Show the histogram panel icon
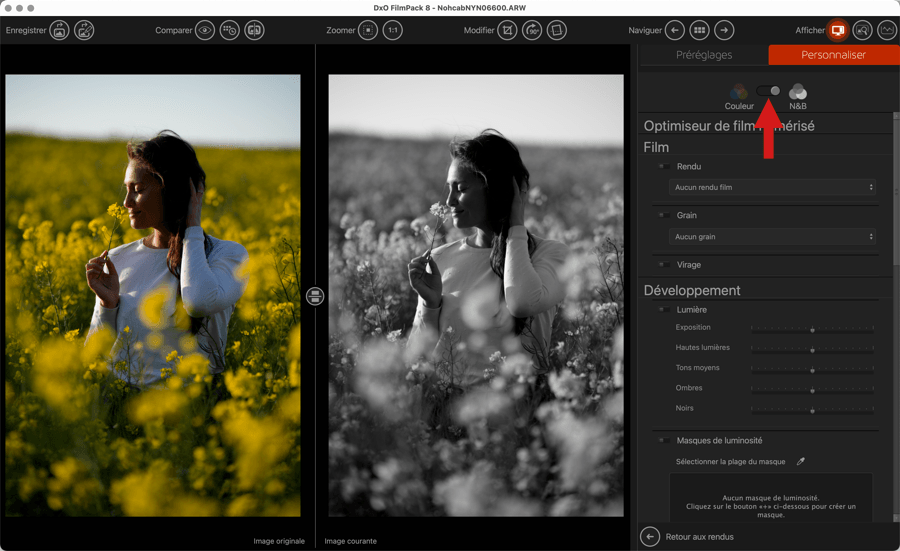 [887, 31]
